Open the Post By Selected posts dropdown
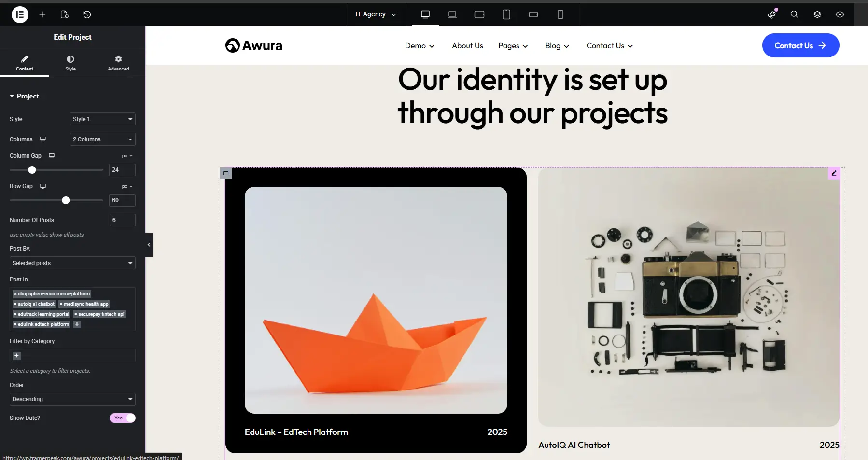 click(x=72, y=263)
